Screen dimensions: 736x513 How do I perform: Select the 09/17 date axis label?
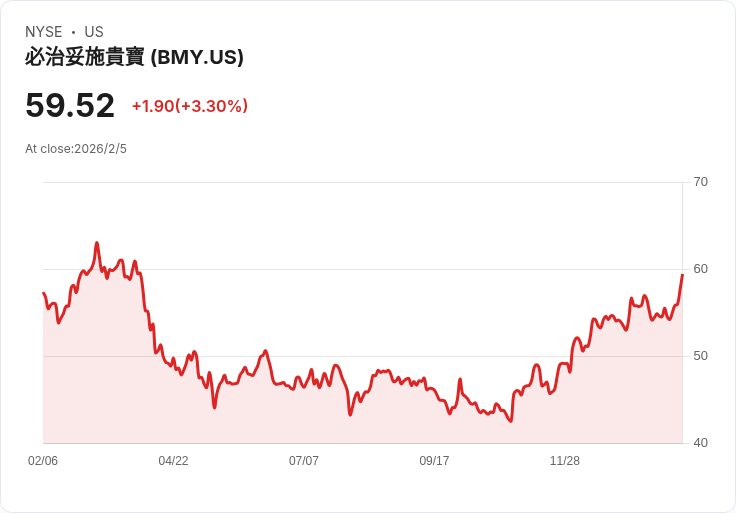coord(434,460)
